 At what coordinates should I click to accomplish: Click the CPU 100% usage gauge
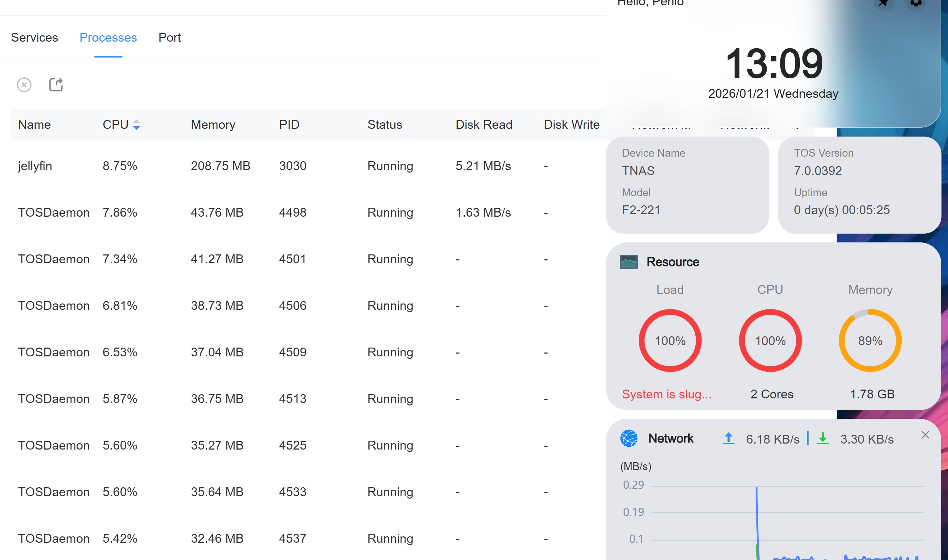click(x=770, y=341)
